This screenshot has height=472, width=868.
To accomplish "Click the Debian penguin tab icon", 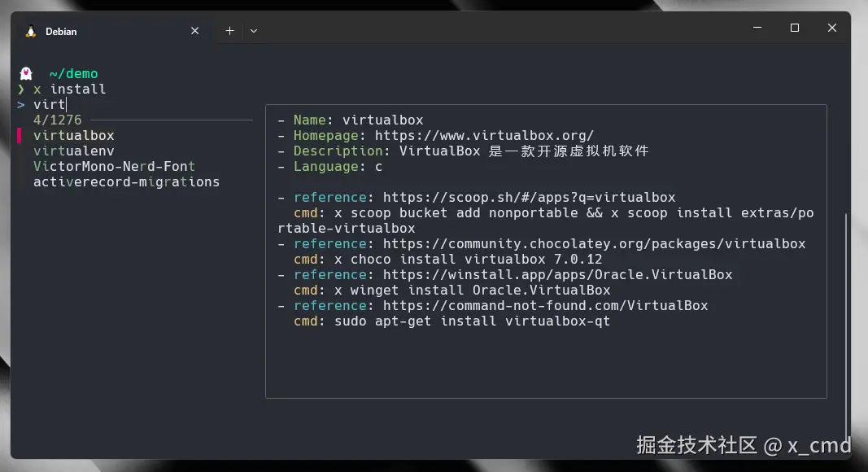I will coord(31,32).
